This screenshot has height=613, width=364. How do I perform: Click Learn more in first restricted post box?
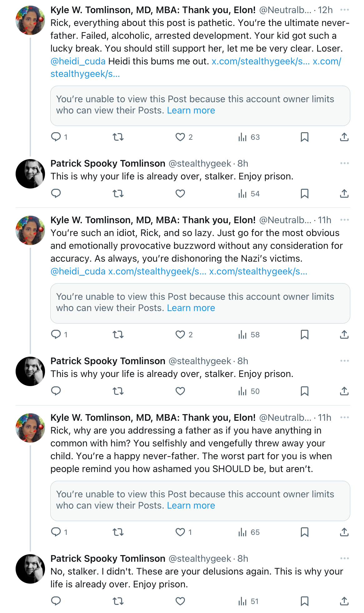point(191,110)
